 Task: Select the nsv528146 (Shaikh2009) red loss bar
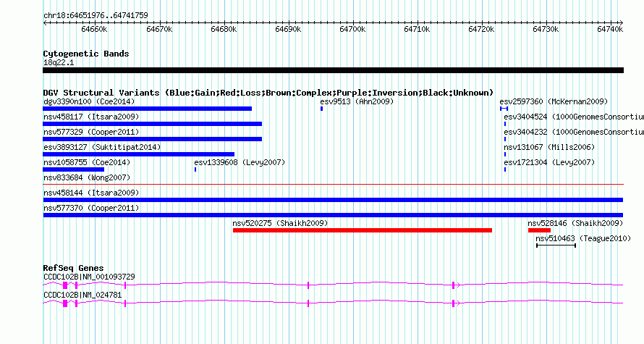click(x=539, y=230)
